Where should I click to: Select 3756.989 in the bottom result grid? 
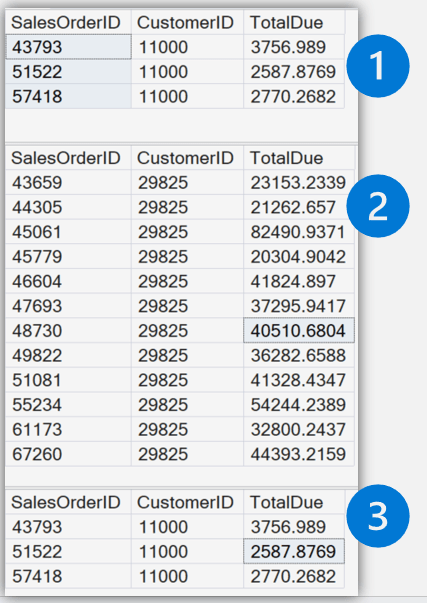click(294, 526)
